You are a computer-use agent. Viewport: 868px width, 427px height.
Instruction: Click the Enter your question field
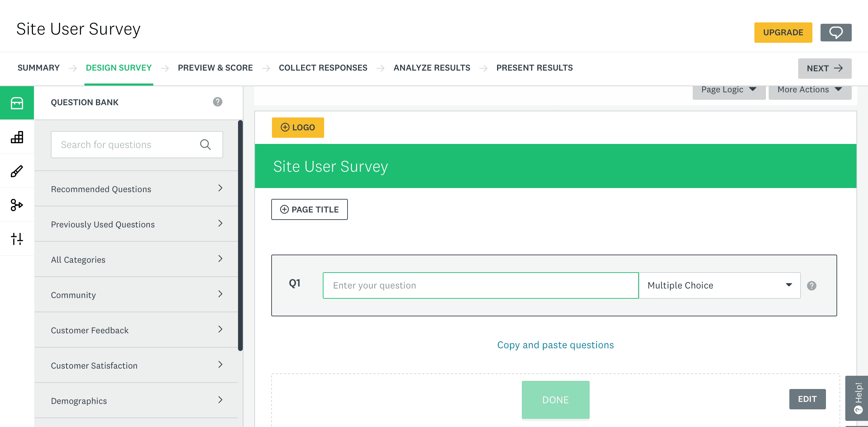pos(481,285)
